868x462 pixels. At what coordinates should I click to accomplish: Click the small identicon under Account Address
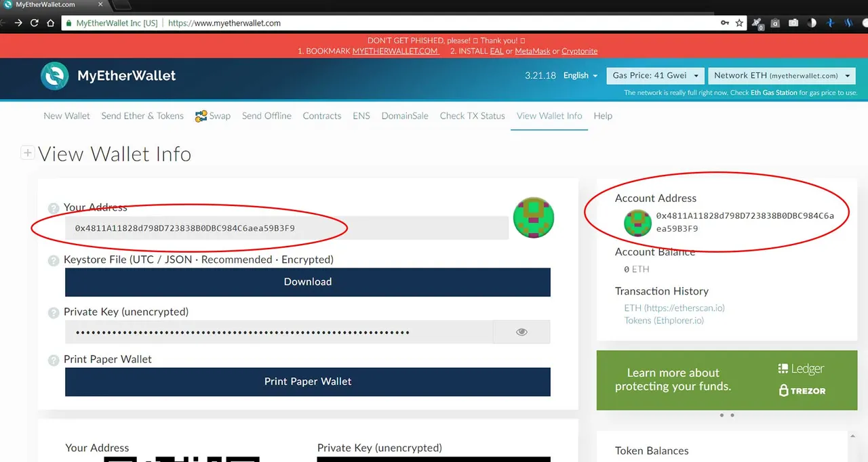tap(637, 223)
